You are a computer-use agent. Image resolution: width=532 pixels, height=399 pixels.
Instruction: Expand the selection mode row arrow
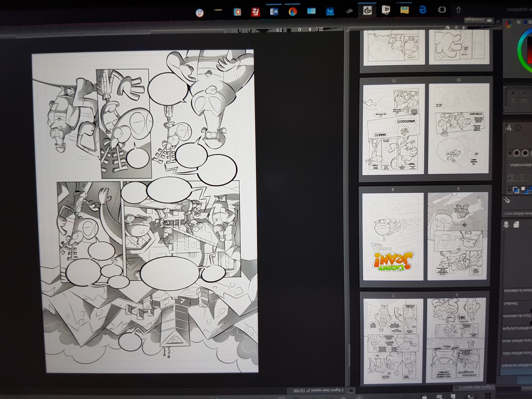click(509, 190)
